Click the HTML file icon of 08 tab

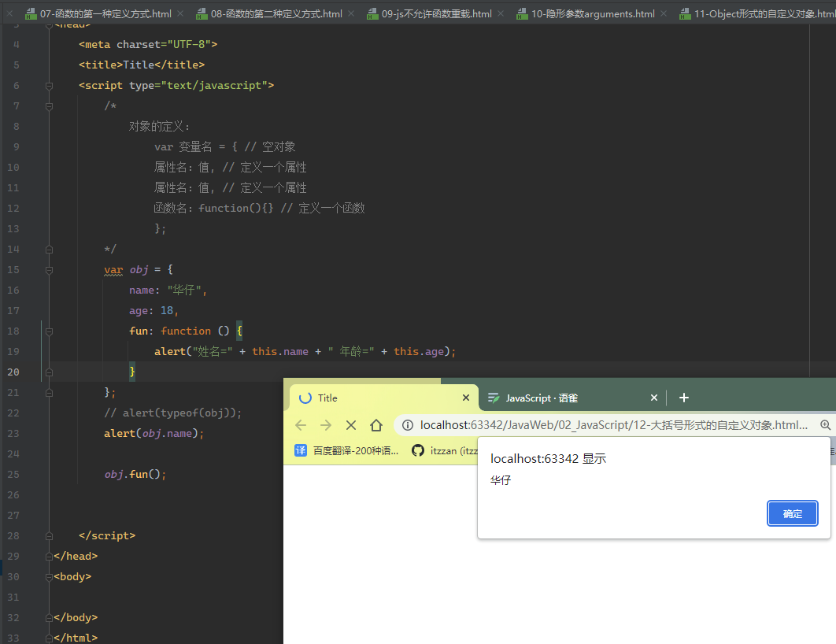(x=202, y=14)
